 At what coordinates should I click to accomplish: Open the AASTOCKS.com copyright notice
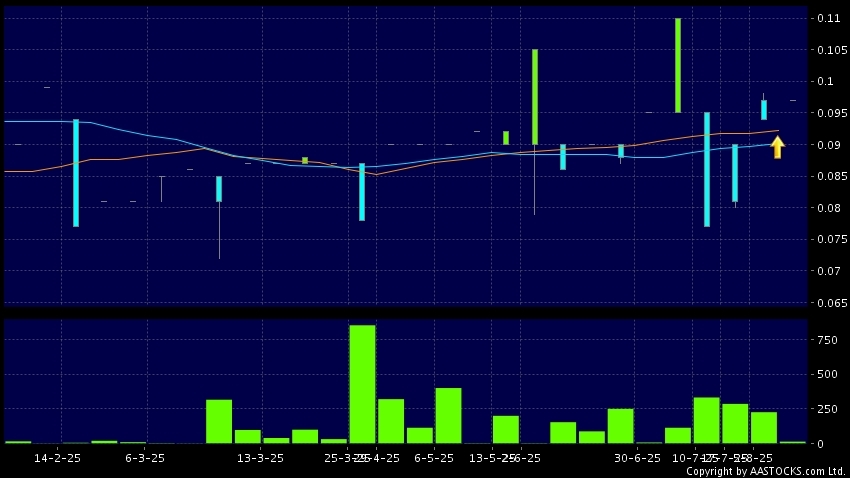[766, 471]
